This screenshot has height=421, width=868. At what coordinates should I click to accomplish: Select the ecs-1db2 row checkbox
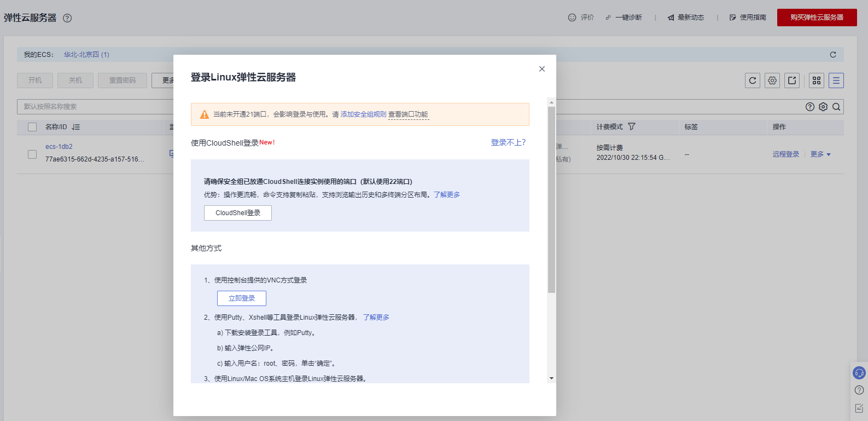[x=32, y=154]
